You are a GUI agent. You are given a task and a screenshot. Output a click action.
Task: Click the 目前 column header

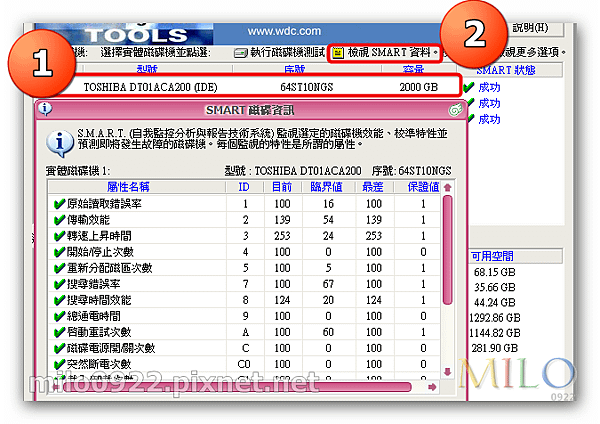(x=282, y=187)
